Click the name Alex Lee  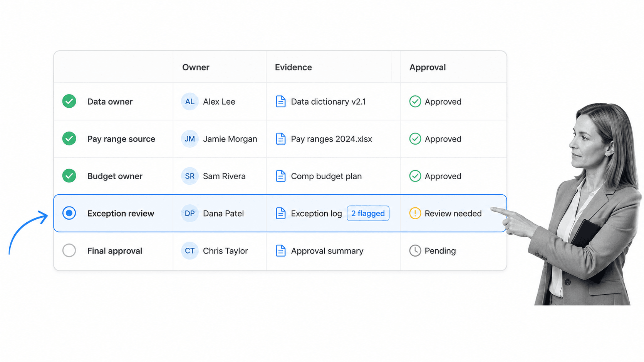click(x=219, y=102)
